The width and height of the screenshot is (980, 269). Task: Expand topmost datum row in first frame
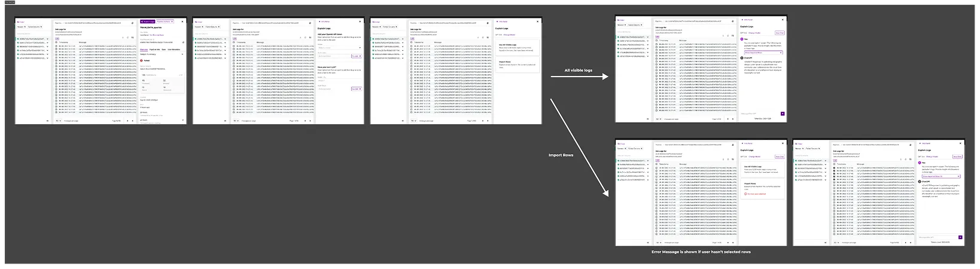(47, 39)
